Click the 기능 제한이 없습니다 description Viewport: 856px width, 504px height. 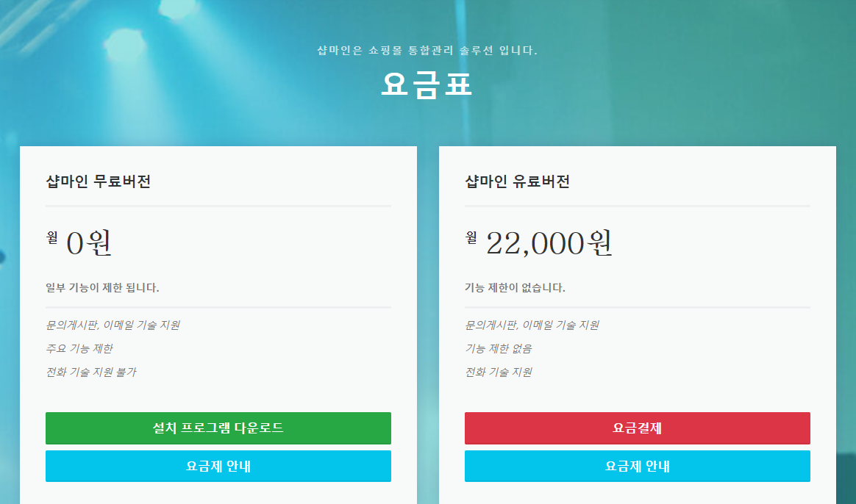(515, 287)
